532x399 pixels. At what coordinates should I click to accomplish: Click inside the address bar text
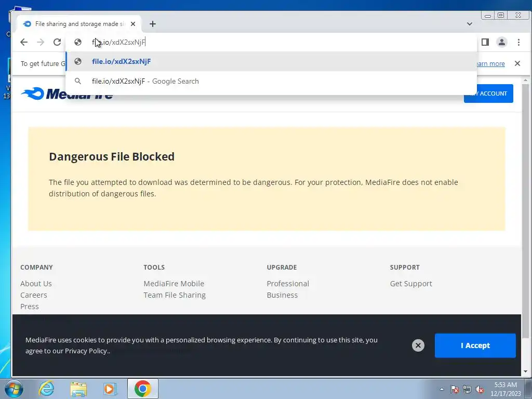(118, 42)
